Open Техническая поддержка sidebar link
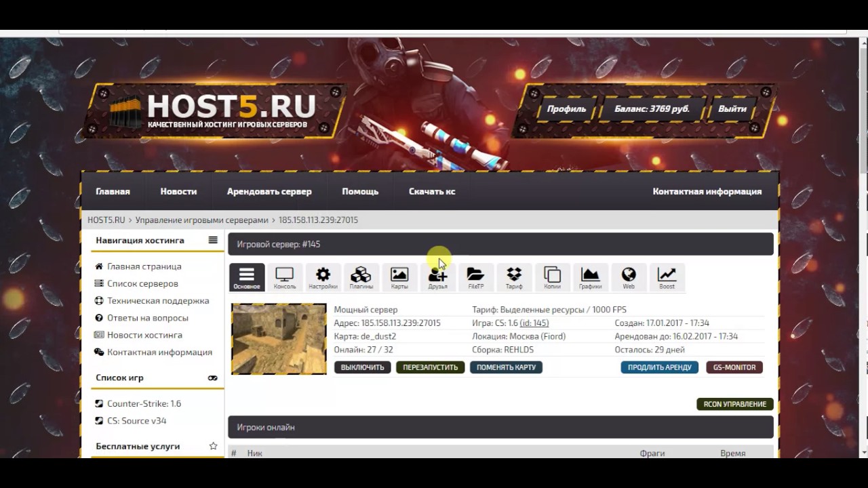The height and width of the screenshot is (488, 868). click(158, 300)
